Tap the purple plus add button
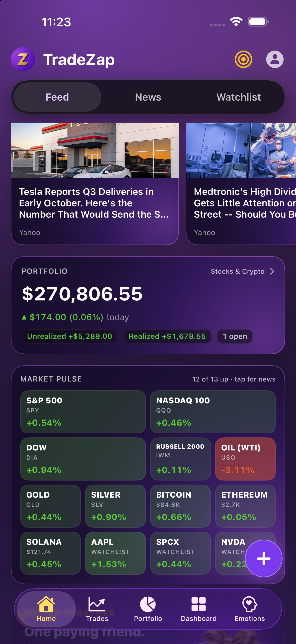This screenshot has height=644, width=296. point(263,558)
